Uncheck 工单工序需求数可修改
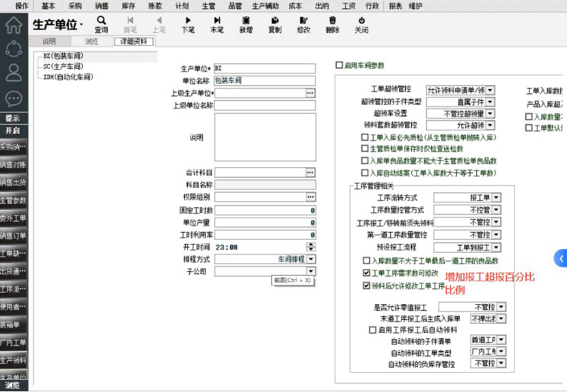567x392 pixels. [366, 273]
